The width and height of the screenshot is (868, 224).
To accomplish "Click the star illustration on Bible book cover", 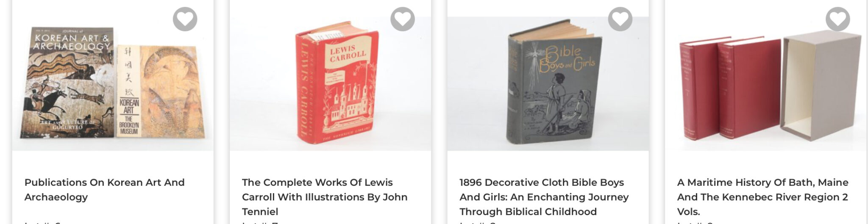I will 534,55.
